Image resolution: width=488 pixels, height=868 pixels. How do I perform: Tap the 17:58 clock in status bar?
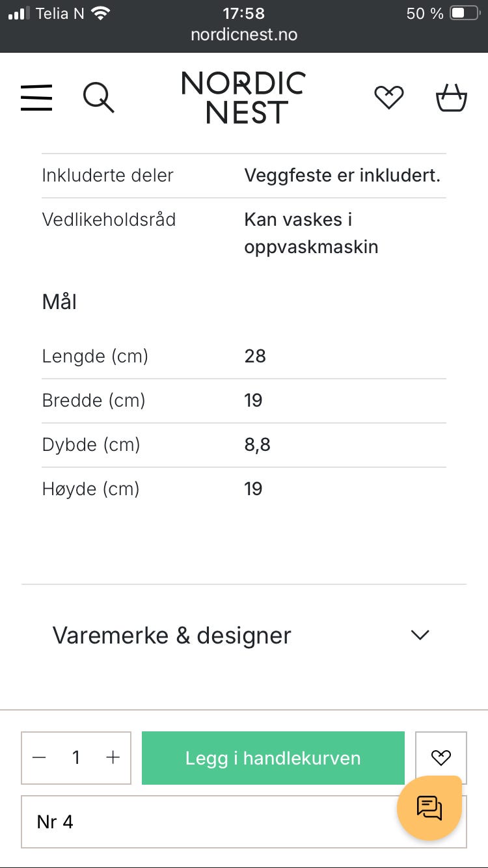coord(243,13)
